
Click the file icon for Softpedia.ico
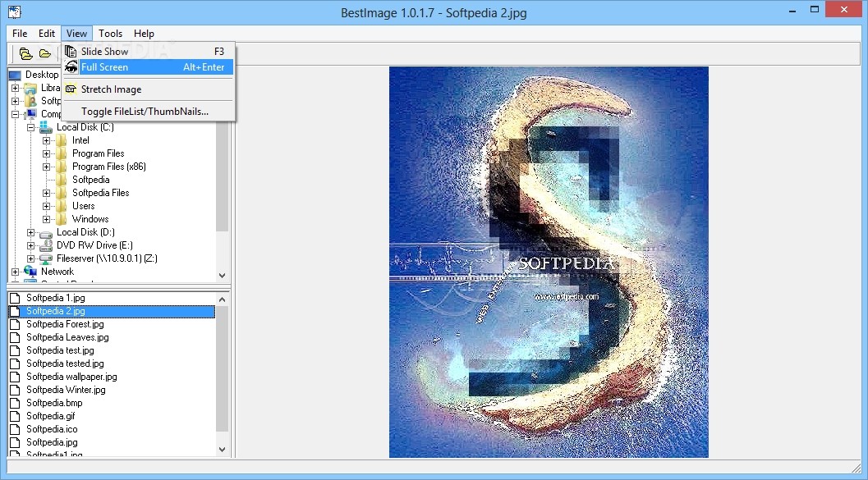(x=15, y=429)
